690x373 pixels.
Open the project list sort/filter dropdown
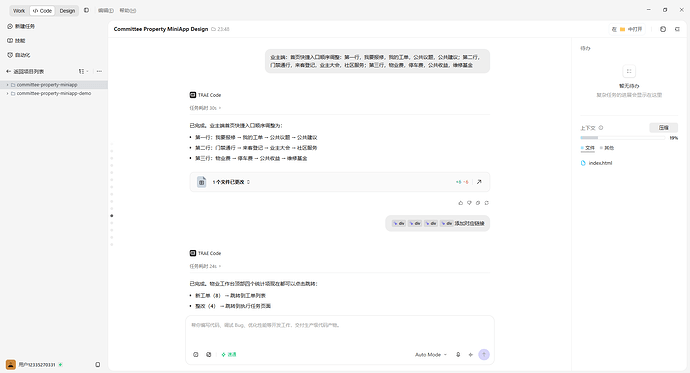point(83,71)
